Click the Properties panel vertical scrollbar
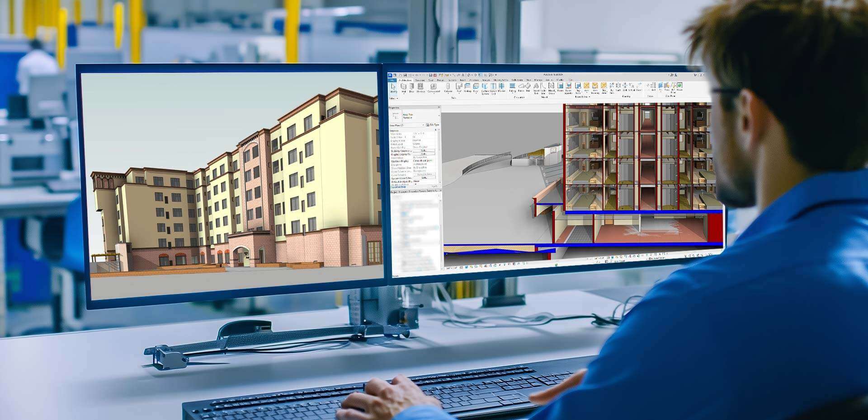The width and height of the screenshot is (868, 420). pyautogui.click(x=439, y=155)
